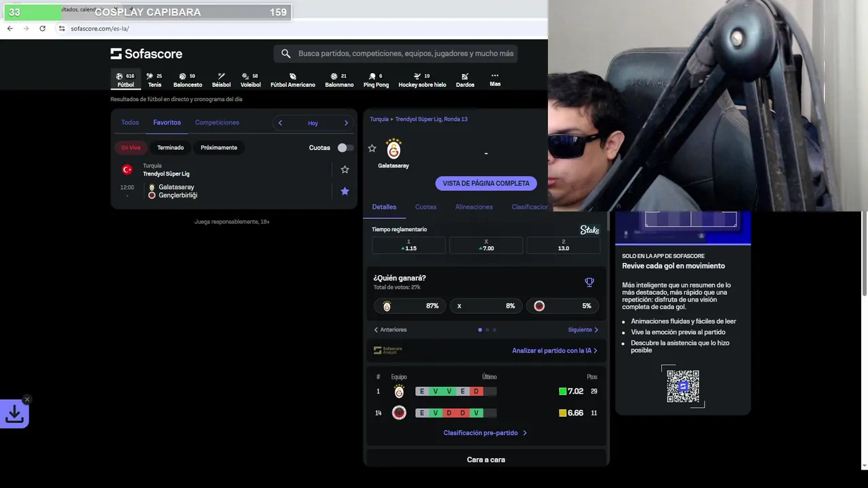Click Vista de página completa button
868x488 pixels.
(x=486, y=184)
